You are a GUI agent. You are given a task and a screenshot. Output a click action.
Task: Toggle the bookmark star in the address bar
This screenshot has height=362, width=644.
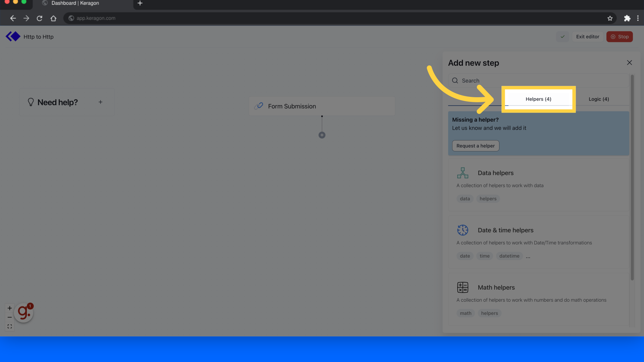point(610,18)
